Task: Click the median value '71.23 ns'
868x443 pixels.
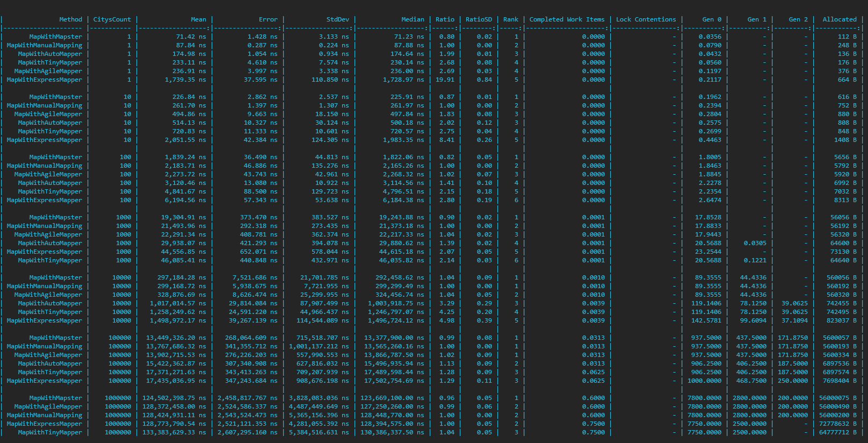Action: point(409,37)
